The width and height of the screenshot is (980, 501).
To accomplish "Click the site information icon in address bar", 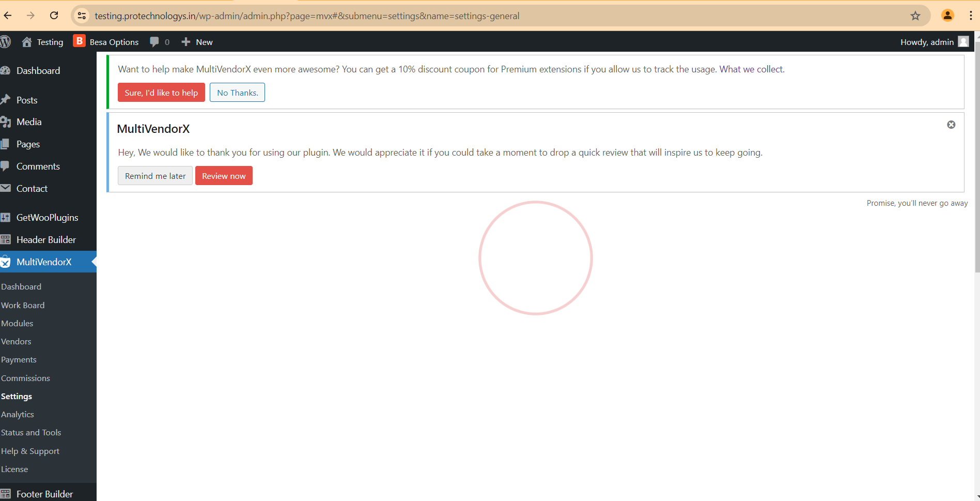I will coord(82,16).
